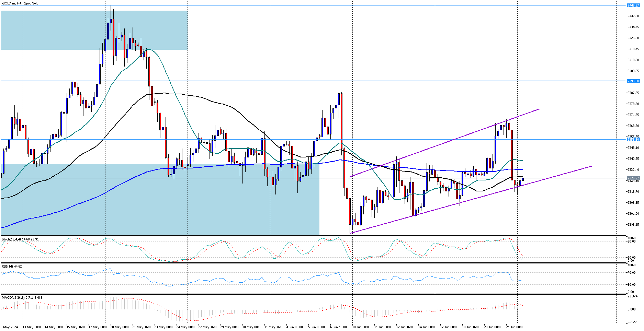Select the upper light-blue rectangle zone
644x331 pixels.
click(94, 30)
